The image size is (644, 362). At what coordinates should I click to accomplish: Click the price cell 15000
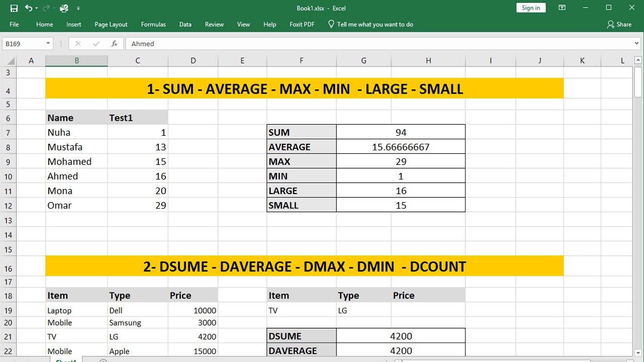point(193,351)
